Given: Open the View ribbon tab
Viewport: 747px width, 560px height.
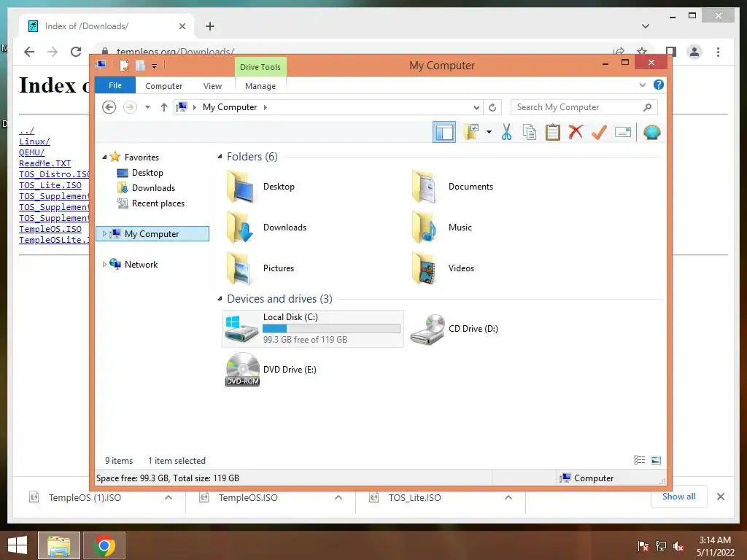Looking at the screenshot, I should pos(212,86).
